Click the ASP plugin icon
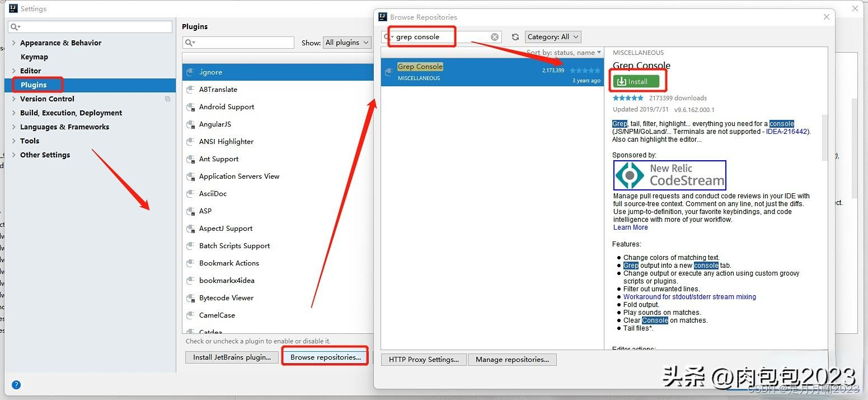Image resolution: width=868 pixels, height=400 pixels. click(190, 211)
